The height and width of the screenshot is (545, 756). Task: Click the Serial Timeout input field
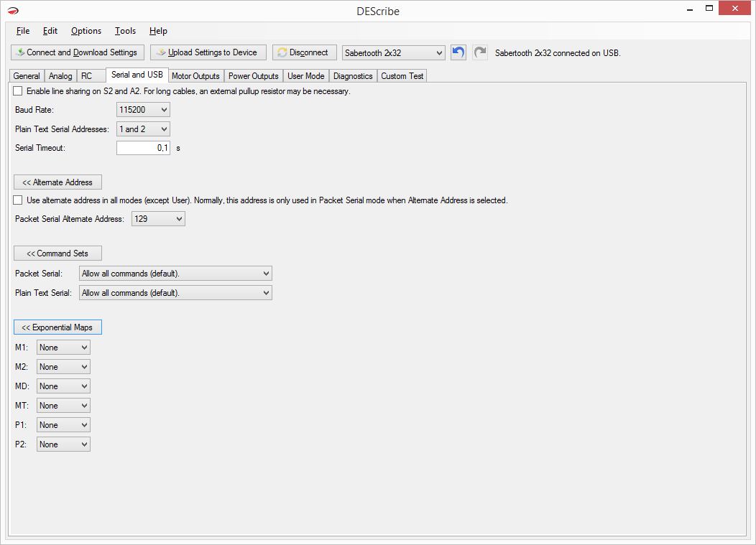coord(143,148)
